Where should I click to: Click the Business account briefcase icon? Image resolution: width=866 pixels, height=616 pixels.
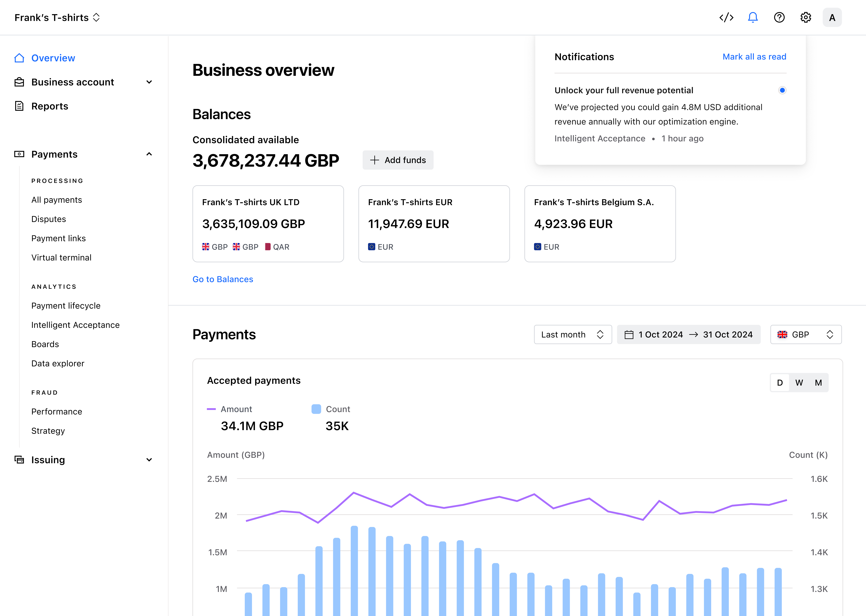[x=19, y=82]
